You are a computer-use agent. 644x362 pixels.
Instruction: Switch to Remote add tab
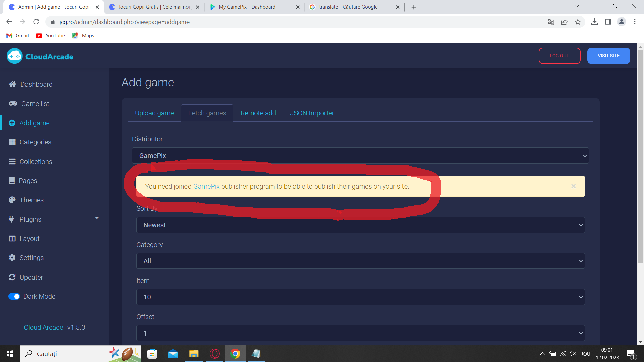258,113
